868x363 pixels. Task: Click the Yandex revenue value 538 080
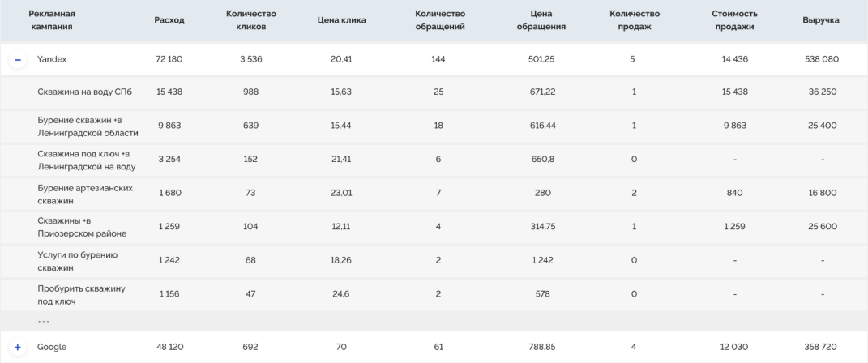pos(822,59)
